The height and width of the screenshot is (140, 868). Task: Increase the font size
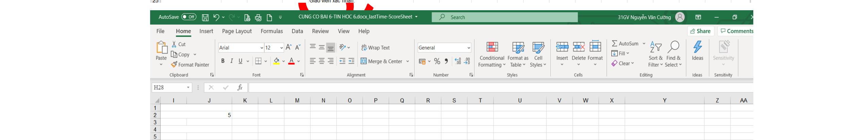click(x=289, y=48)
